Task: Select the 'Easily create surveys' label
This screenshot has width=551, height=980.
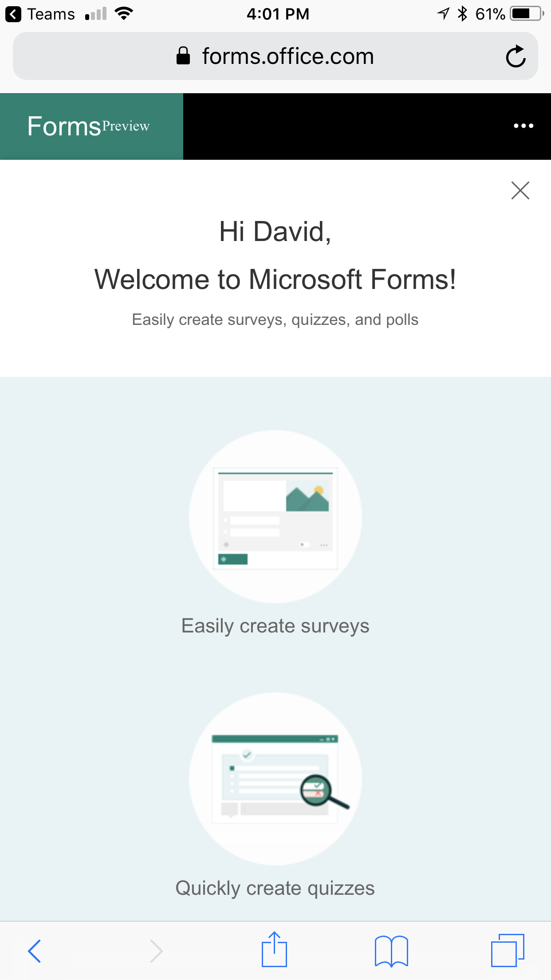Action: [275, 626]
